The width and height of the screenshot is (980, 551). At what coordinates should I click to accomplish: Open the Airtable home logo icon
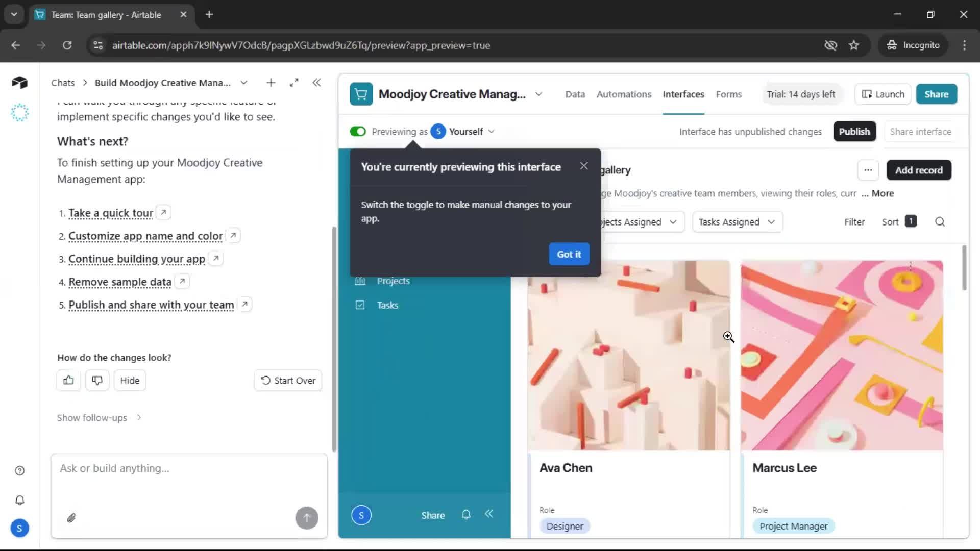pos(19,82)
